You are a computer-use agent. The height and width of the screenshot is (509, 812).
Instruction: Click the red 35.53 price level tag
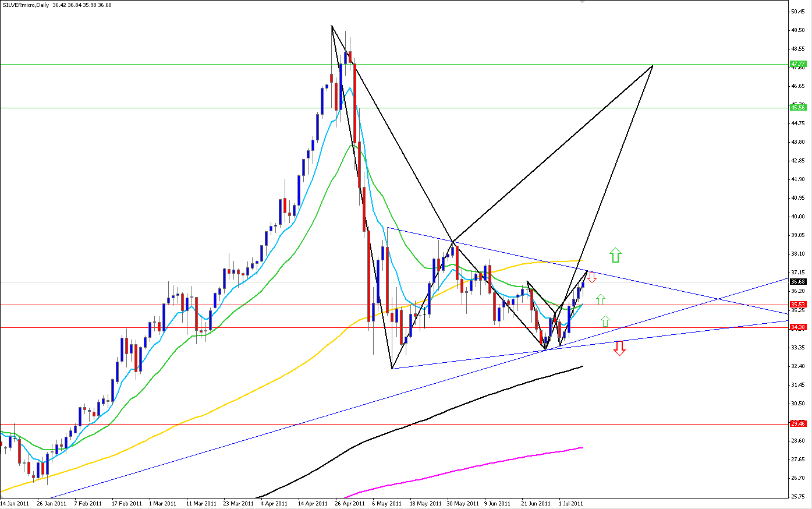[798, 304]
